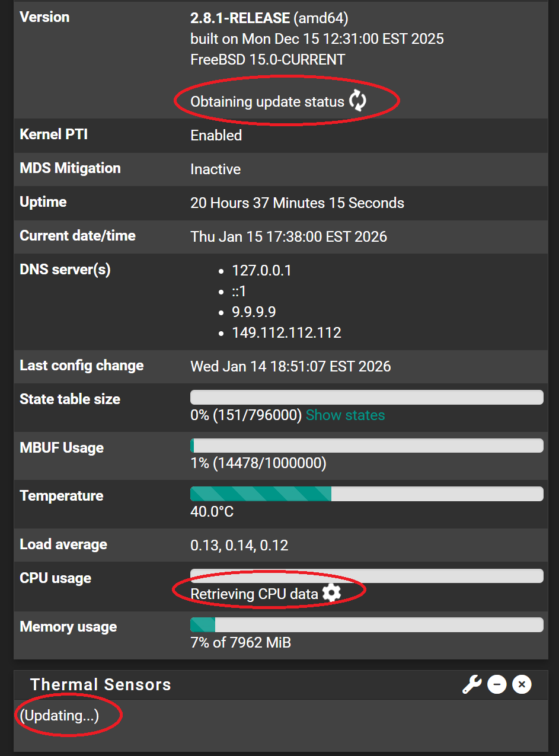The height and width of the screenshot is (756, 559).
Task: Select the 127.0.0.1 DNS server entry
Action: coord(261,271)
